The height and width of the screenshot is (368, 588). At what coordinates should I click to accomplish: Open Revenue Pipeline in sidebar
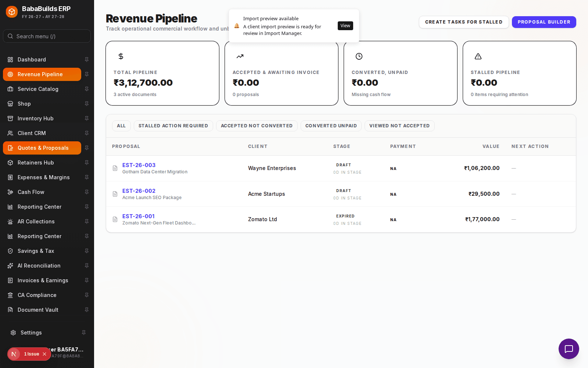click(x=42, y=74)
